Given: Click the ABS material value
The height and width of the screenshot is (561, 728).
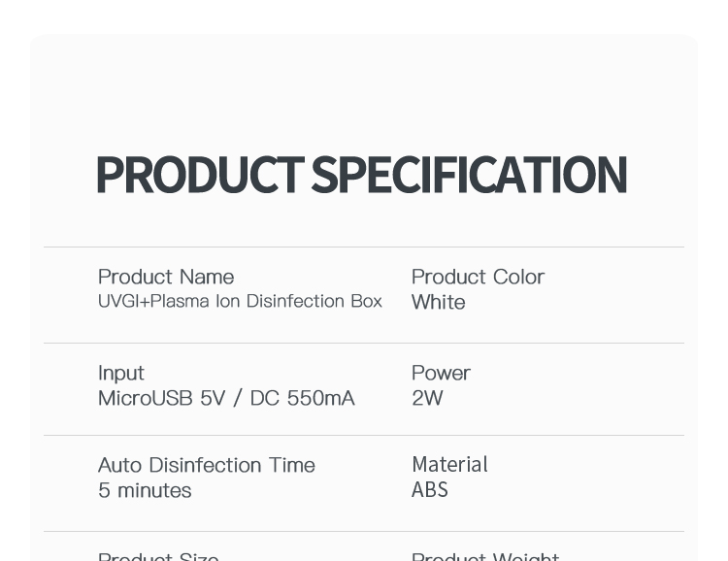Looking at the screenshot, I should click(x=429, y=490).
